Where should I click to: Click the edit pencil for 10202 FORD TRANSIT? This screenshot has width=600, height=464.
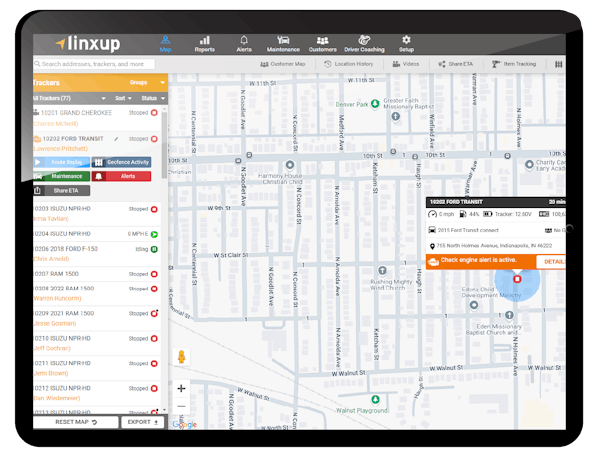116,139
